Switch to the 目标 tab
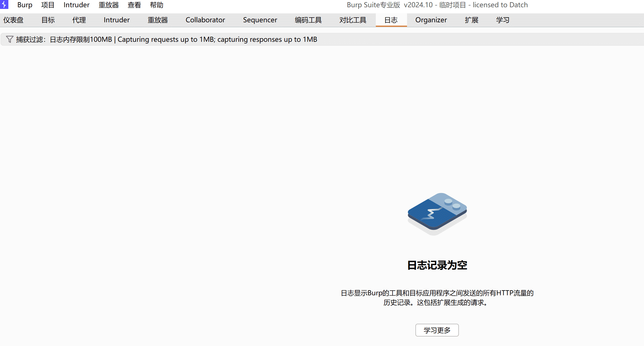Screen dimensions: 644x346 pos(48,20)
